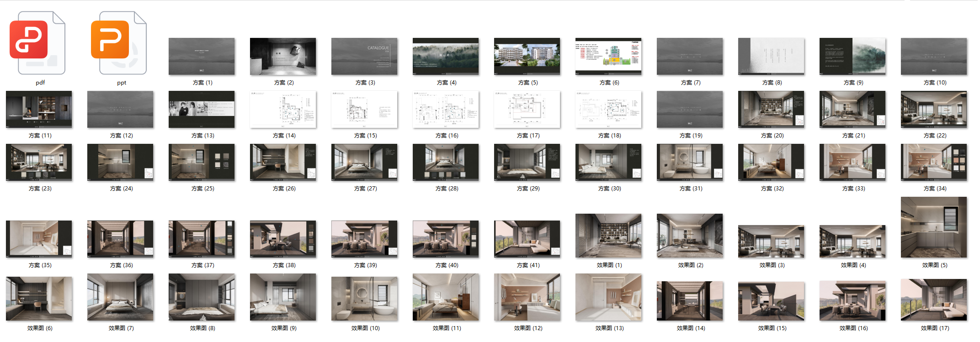Select bathroom rendering 效果图 (10)
Image resolution: width=980 pixels, height=342 pixels.
coord(364,299)
